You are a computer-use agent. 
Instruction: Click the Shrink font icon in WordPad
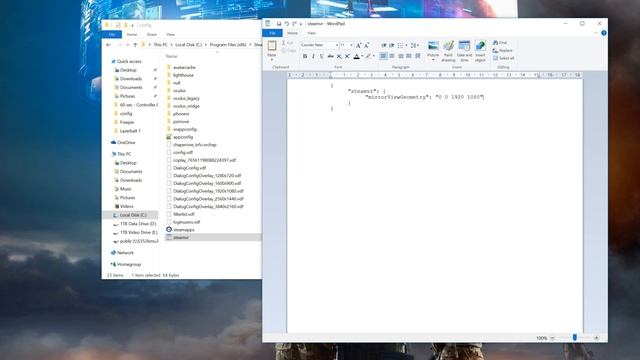tap(367, 45)
